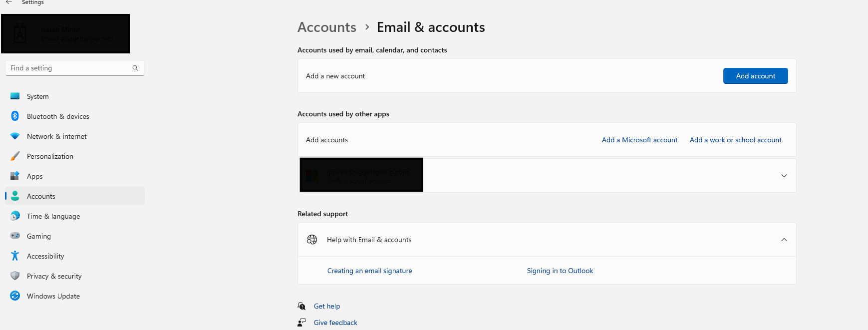Add a Microsoft account link
Viewport: 868px width, 330px height.
pos(639,140)
